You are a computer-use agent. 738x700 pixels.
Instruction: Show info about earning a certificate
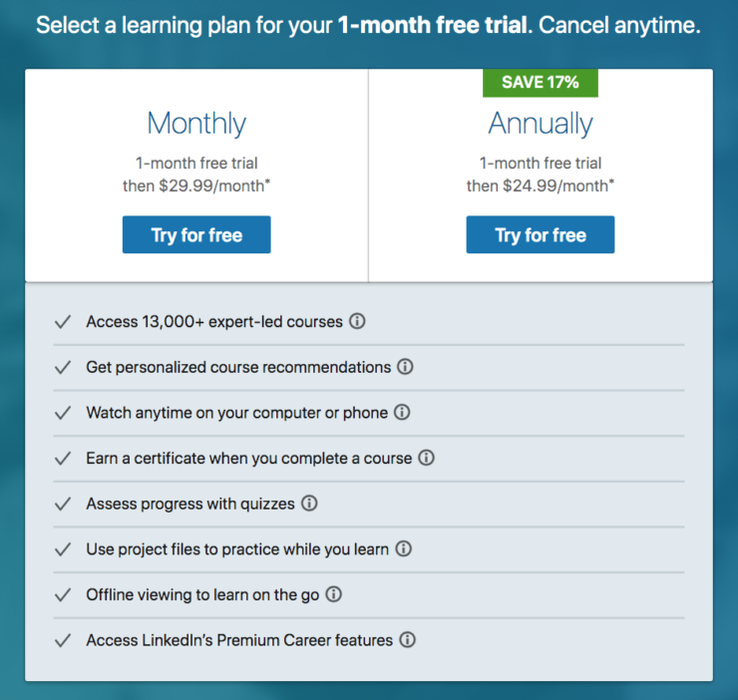pos(426,458)
